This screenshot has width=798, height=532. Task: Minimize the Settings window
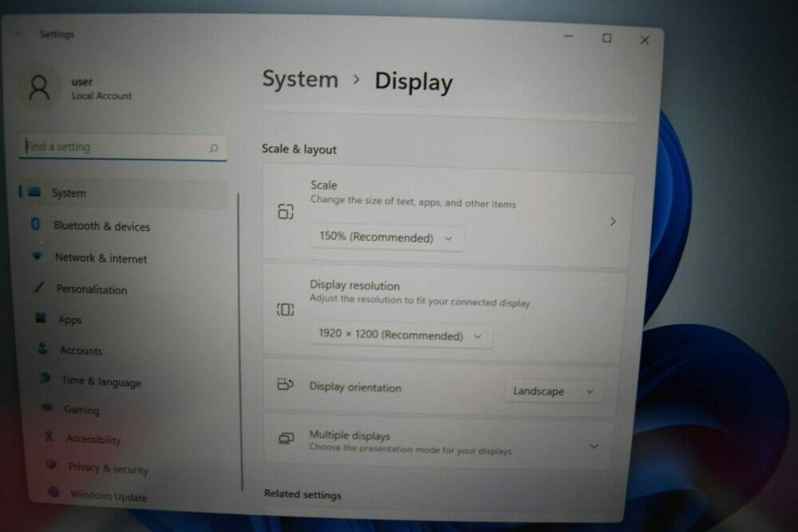click(568, 37)
